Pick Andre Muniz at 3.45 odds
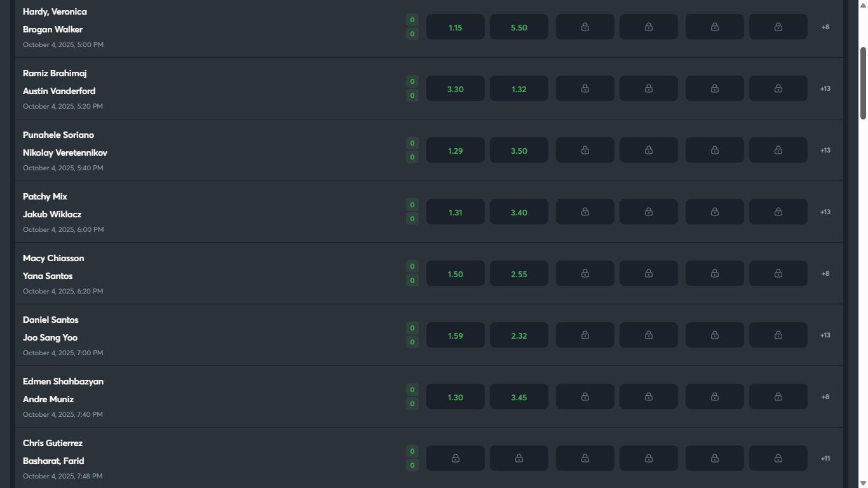Image resolution: width=868 pixels, height=488 pixels. coord(519,397)
